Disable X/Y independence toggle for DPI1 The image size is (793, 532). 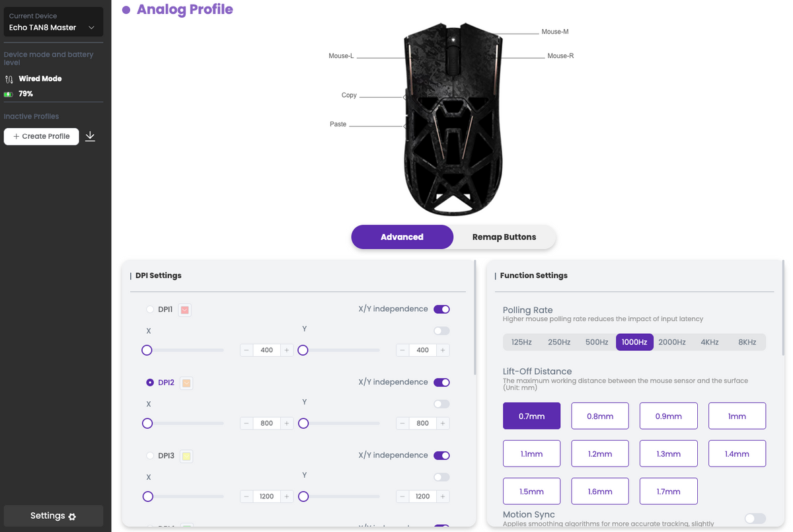tap(441, 309)
